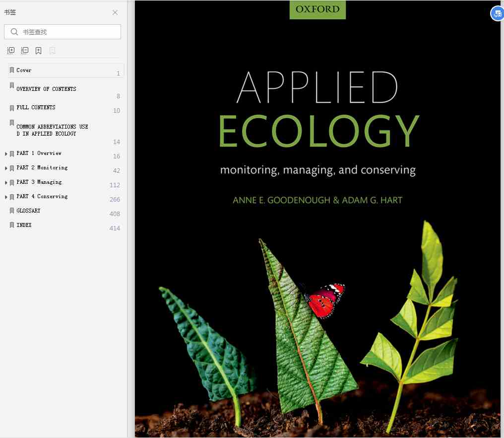
Task: Click the magnifier icon in bookmark search
Action: pyautogui.click(x=14, y=32)
